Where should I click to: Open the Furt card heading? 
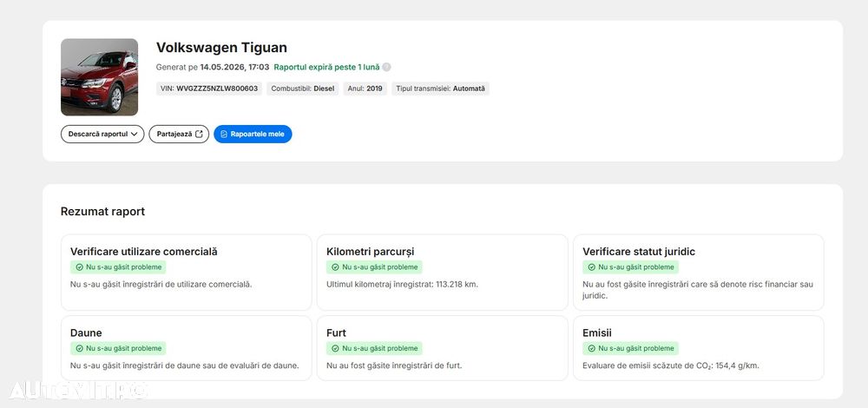pos(336,332)
